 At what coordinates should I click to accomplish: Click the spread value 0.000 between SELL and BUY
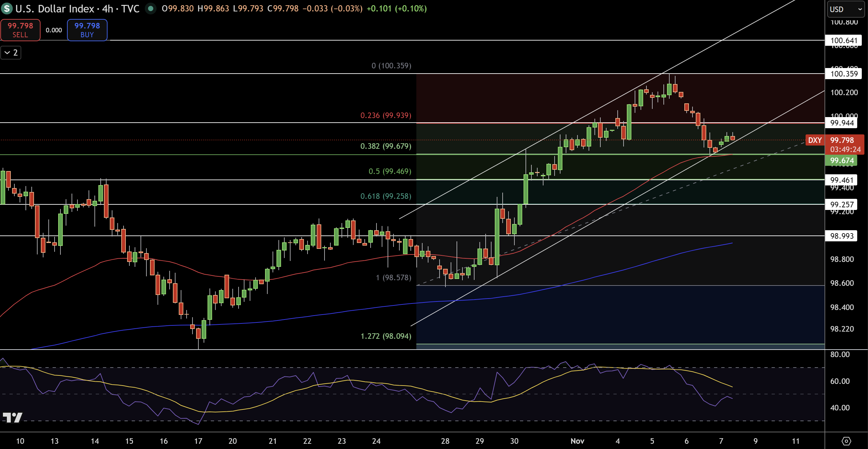pos(54,30)
